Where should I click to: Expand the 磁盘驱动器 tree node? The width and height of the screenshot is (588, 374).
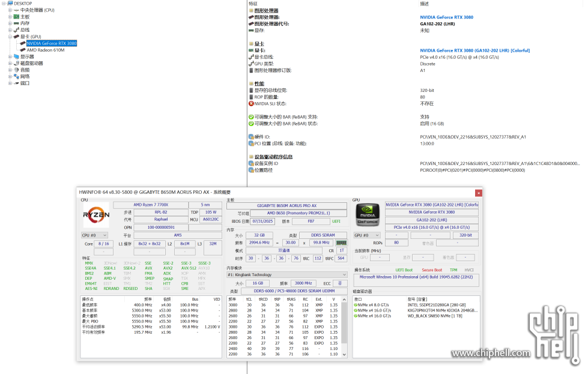(x=10, y=63)
